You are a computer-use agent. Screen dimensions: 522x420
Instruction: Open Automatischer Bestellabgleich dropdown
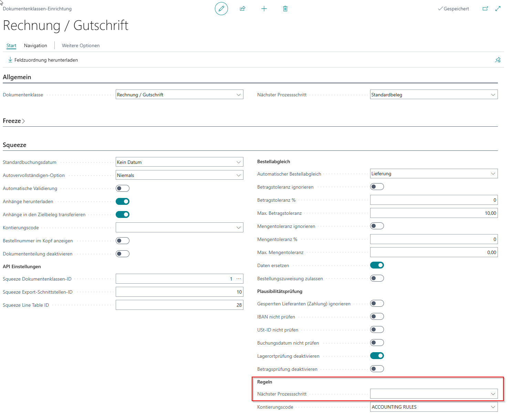pyautogui.click(x=434, y=174)
